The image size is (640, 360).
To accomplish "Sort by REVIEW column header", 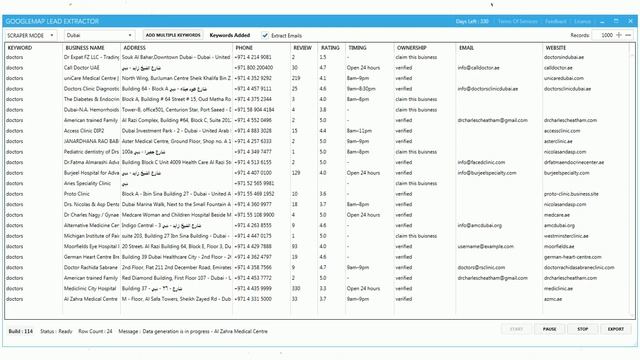I will [302, 48].
